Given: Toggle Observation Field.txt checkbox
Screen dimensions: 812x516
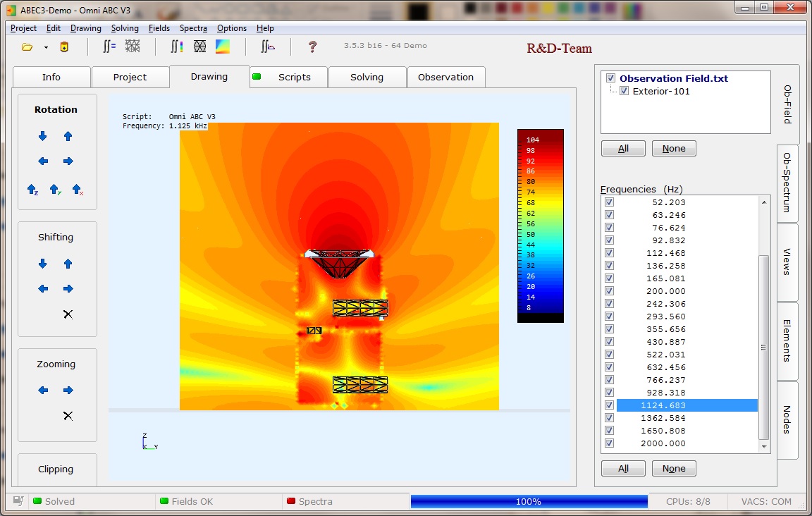Looking at the screenshot, I should 610,78.
